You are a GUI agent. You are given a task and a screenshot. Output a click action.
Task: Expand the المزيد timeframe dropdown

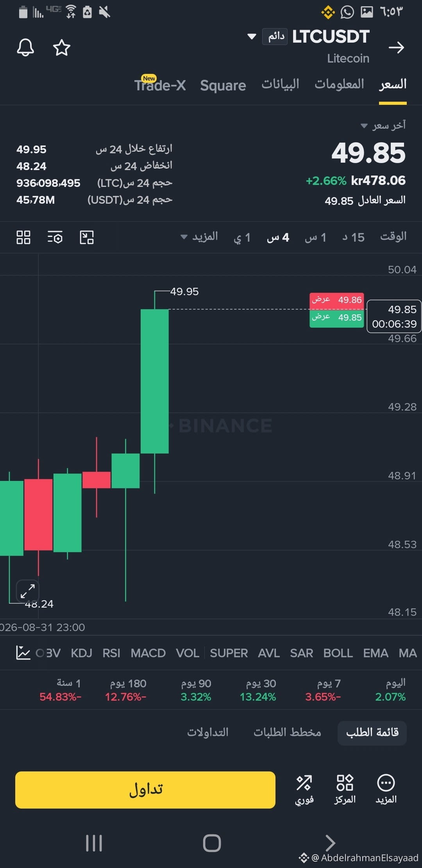[199, 237]
